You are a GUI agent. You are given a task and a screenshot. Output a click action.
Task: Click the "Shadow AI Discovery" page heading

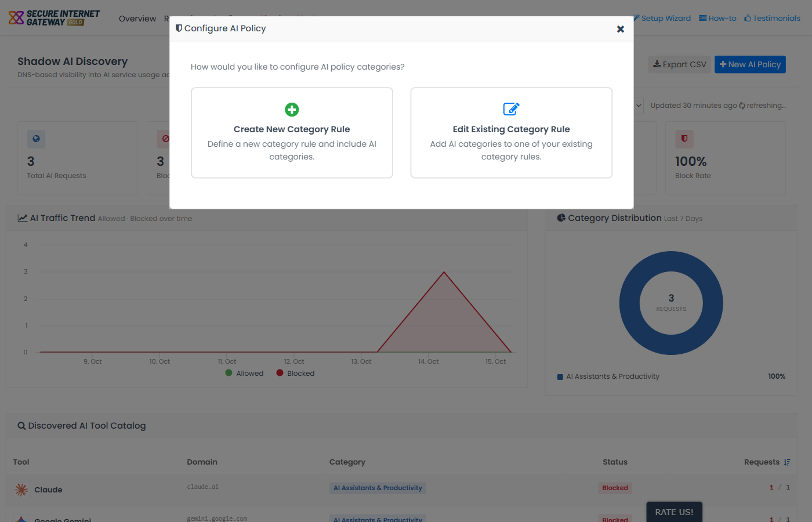72,61
